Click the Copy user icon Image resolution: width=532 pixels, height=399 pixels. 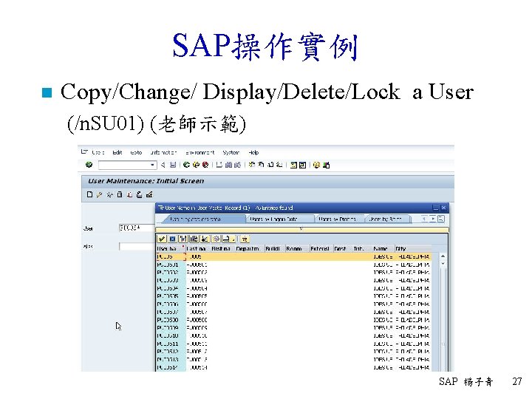pos(129,194)
